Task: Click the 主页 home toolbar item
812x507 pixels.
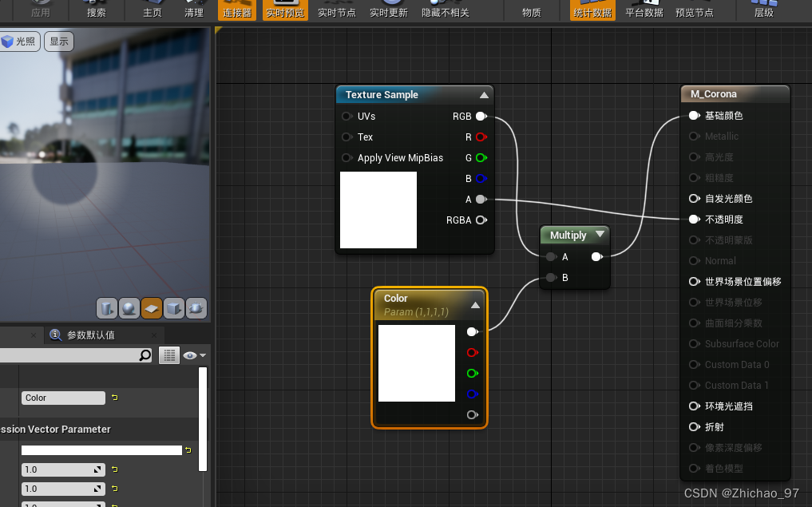Action: pyautogui.click(x=152, y=10)
